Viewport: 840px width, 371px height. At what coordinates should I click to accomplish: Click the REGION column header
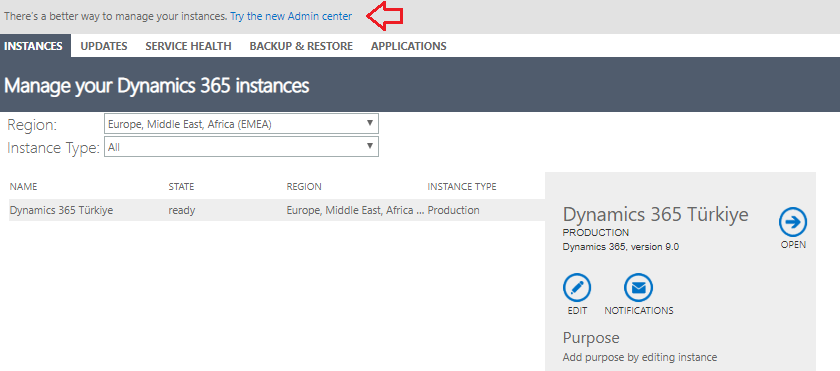[304, 187]
